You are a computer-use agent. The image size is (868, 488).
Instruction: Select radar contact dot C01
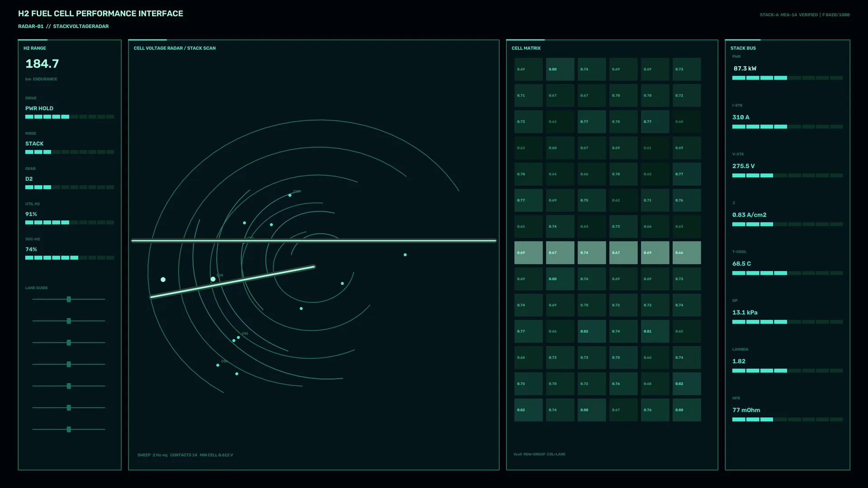238,338
